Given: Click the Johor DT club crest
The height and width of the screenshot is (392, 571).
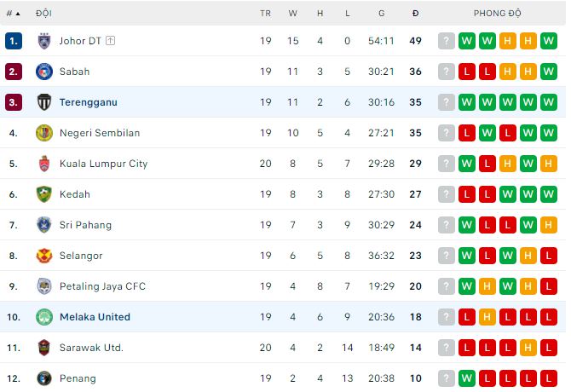Looking at the screenshot, I should (44, 41).
